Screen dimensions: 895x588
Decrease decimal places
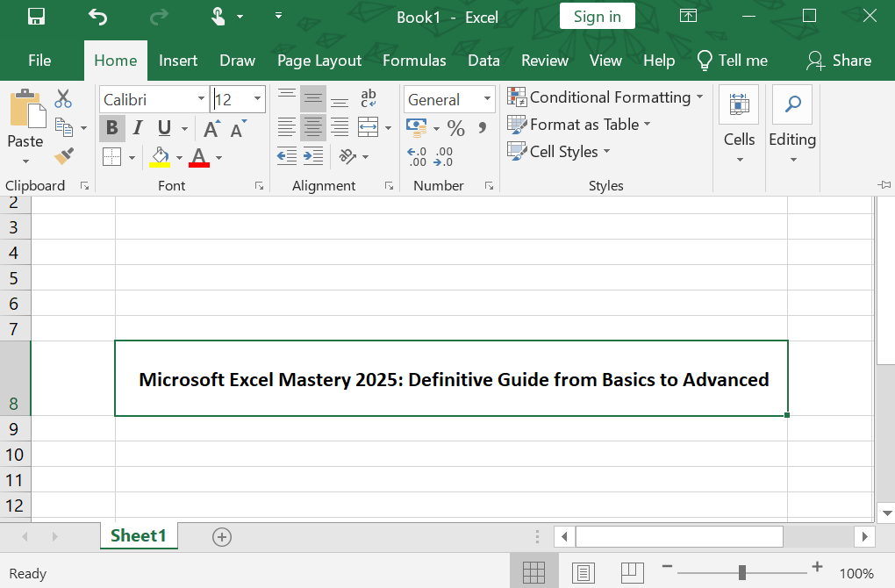(x=443, y=156)
